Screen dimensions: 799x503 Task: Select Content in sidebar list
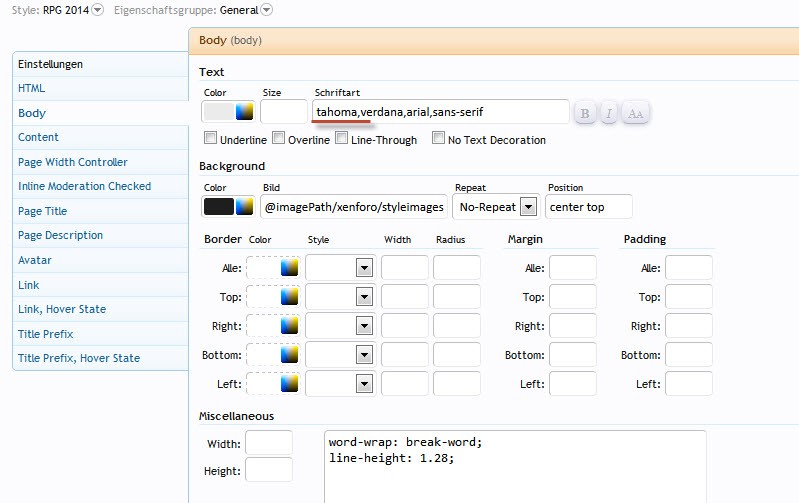click(x=100, y=137)
